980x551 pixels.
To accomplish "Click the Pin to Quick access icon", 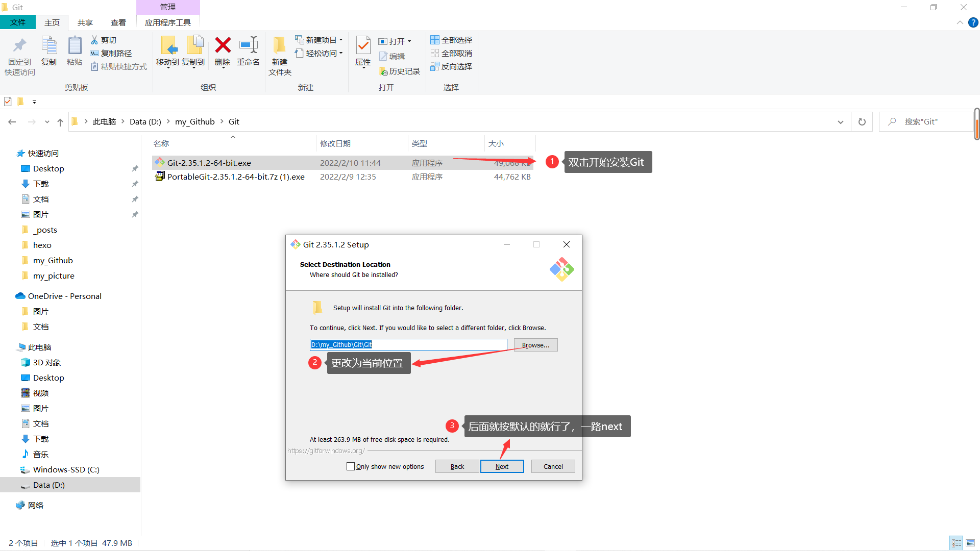I will 20,46.
